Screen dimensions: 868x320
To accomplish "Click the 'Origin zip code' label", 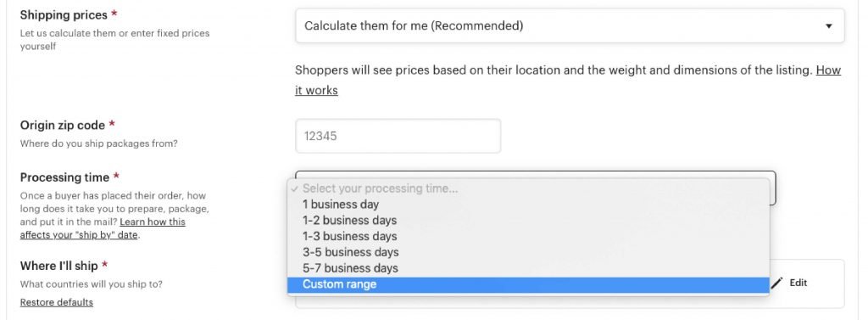I will pyautogui.click(x=63, y=126).
